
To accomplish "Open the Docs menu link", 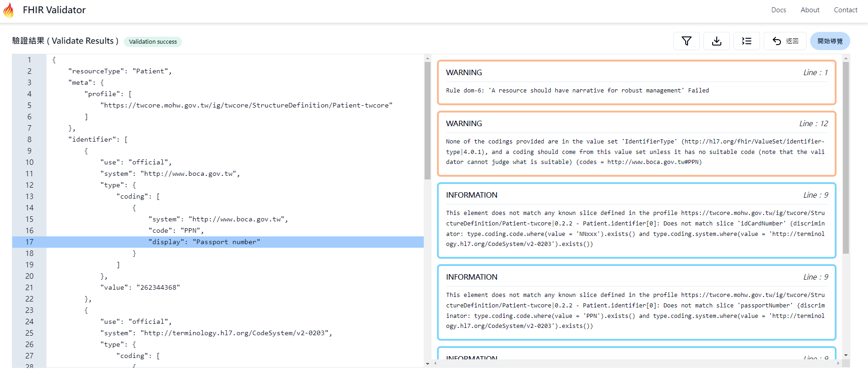I will [x=778, y=10].
